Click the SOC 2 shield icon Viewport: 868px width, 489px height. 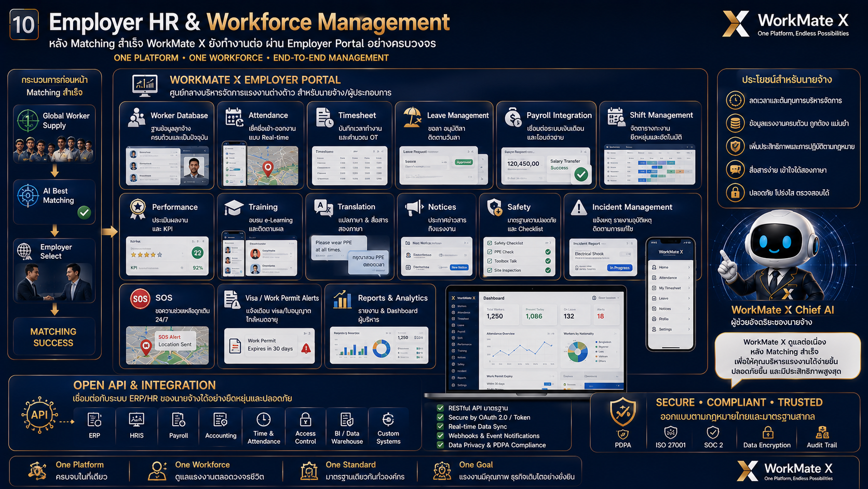click(x=713, y=432)
